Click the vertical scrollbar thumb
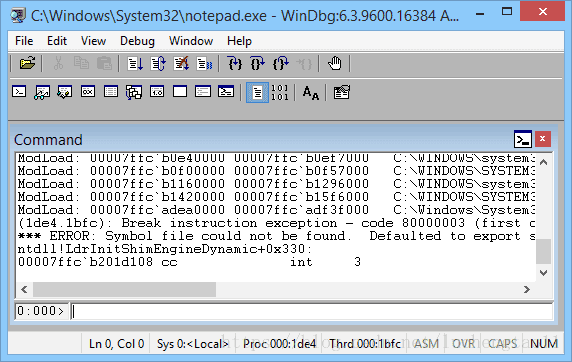The height and width of the screenshot is (362, 572). tap(544, 251)
